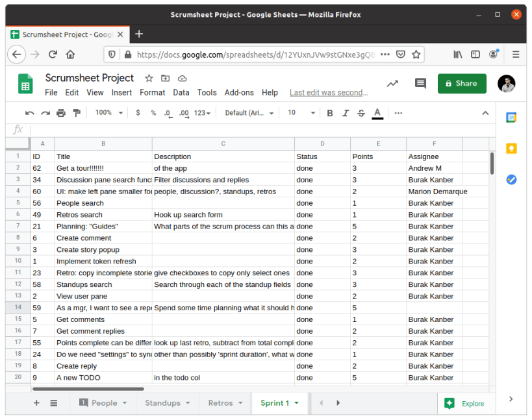Switch to the Standups sheet tab
Screen dimensions: 532x420
click(163, 403)
